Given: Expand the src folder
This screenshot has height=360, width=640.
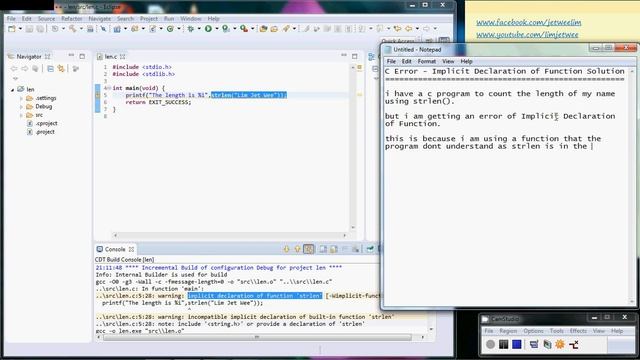Looking at the screenshot, I should point(21,115).
